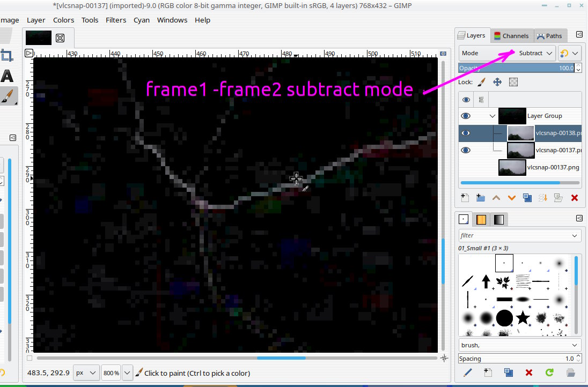This screenshot has width=588, height=387.
Task: Raise the selected layer with up arrow
Action: coord(496,198)
